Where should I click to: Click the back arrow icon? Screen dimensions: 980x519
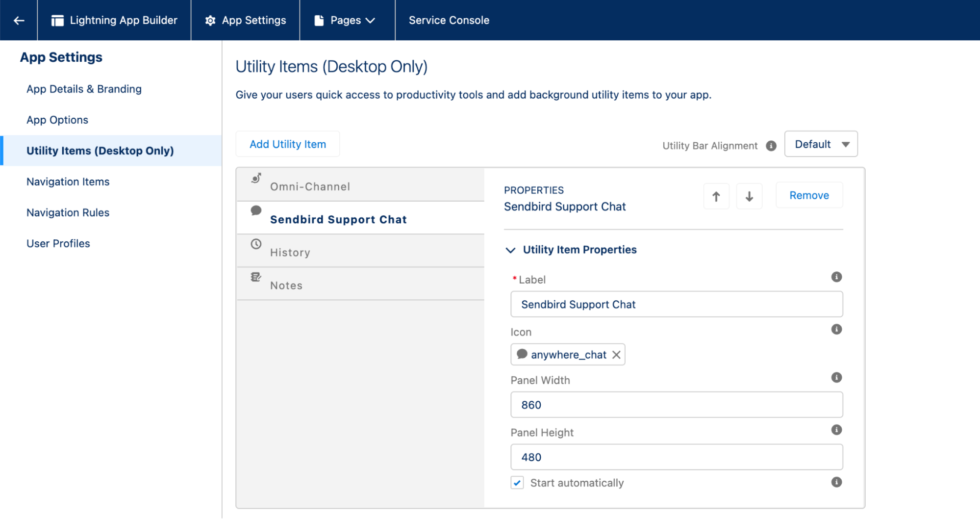pyautogui.click(x=19, y=20)
